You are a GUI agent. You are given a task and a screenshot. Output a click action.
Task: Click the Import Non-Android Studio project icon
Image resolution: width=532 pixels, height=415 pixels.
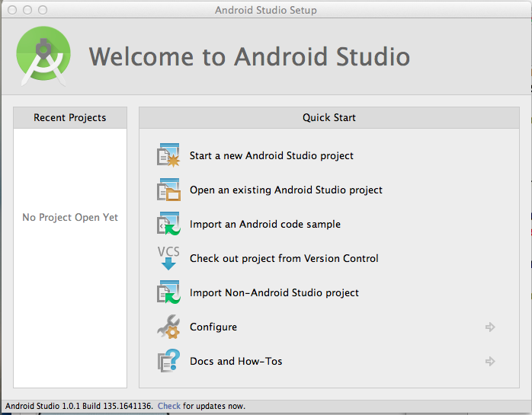point(168,292)
